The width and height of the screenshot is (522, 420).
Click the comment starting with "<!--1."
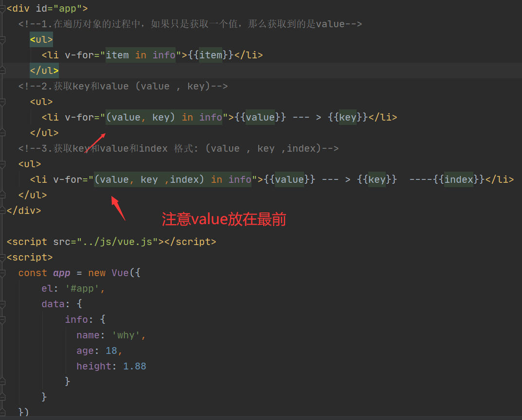(x=190, y=24)
